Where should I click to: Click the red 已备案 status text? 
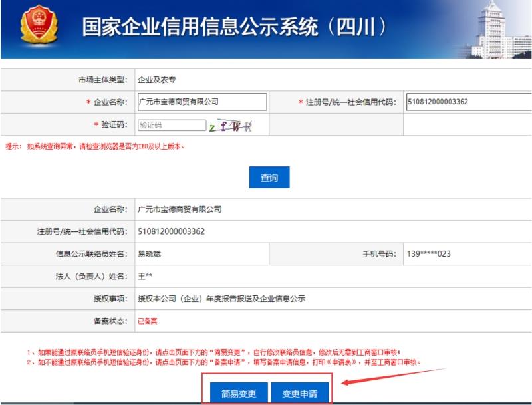coord(147,321)
